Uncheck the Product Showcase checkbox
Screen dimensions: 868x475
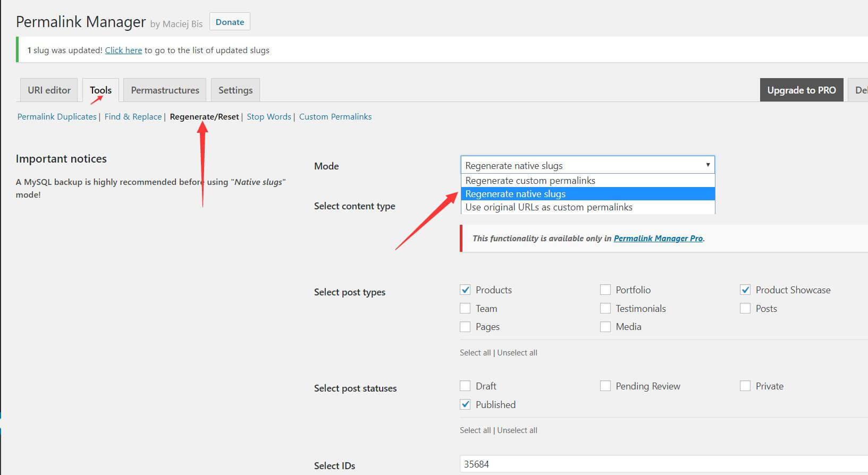[x=745, y=290]
